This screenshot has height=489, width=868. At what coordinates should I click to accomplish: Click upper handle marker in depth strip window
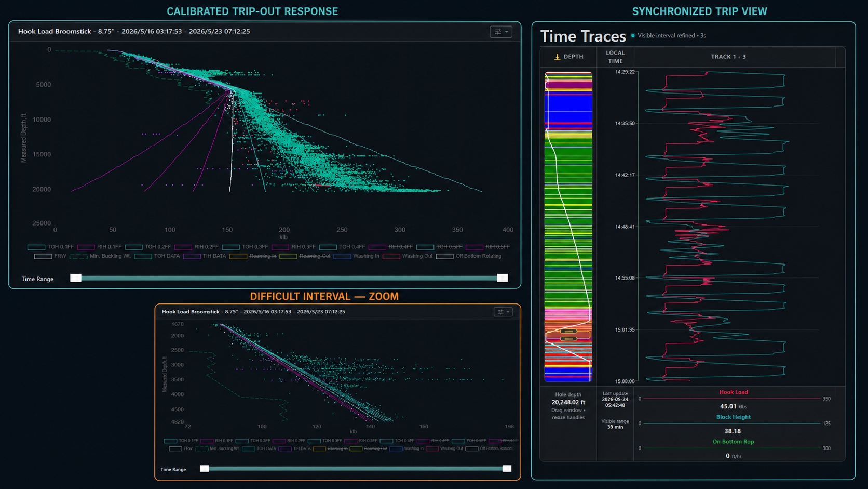(x=568, y=331)
